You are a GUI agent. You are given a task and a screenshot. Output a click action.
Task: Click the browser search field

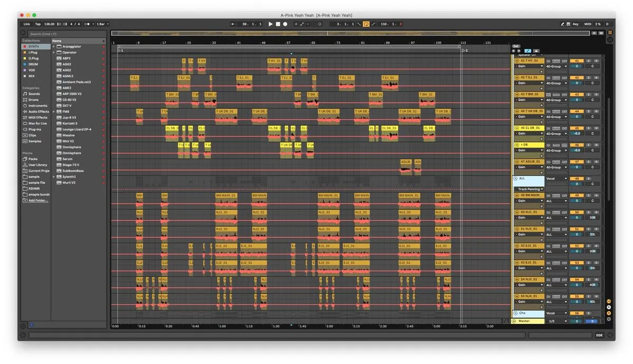pos(63,34)
